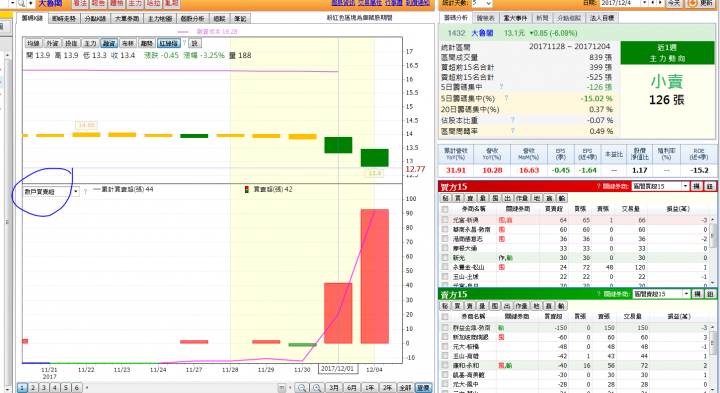Click the orange refresh 更新 icon top-right
The width and height of the screenshot is (720, 393).
click(692, 3)
